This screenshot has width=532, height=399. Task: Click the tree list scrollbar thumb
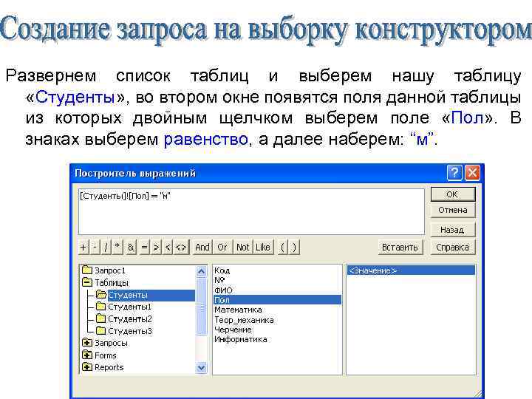tap(202, 307)
